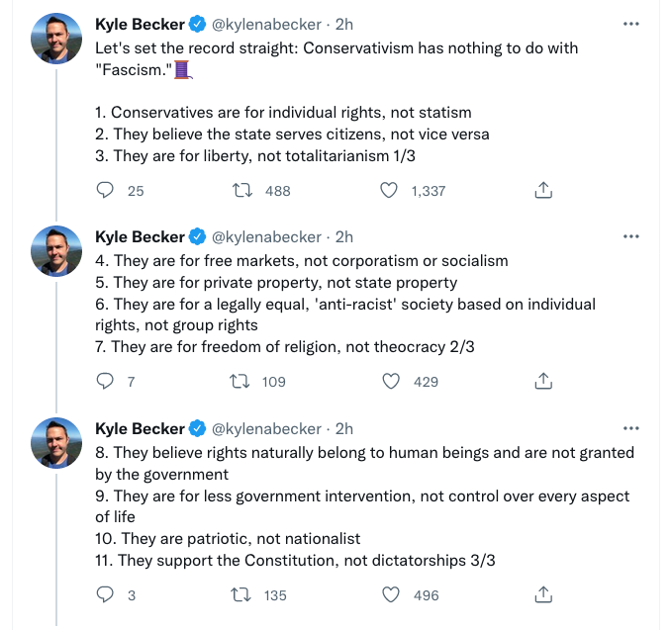Open the 2h timestamp on the third tweet
Viewport: 672px width, 630px height.
344,428
